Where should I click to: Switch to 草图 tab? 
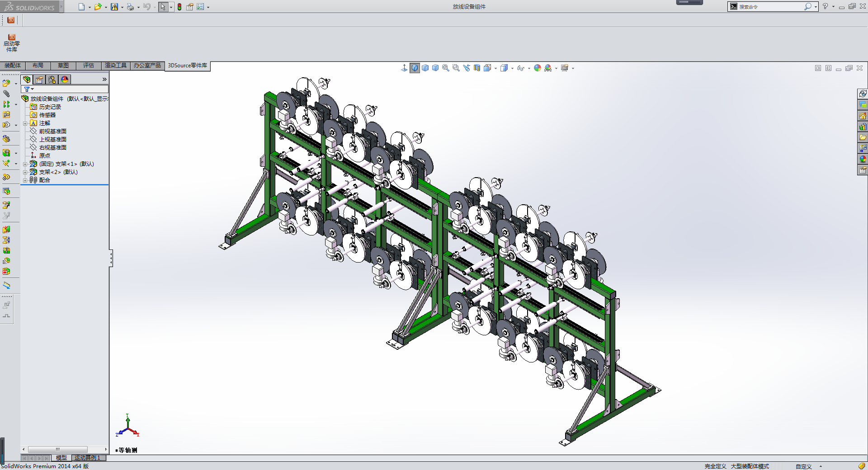63,66
